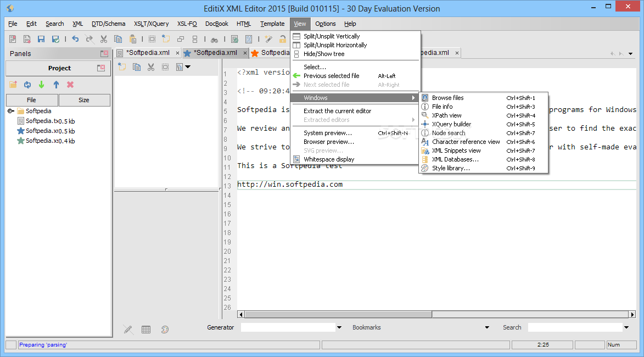Click the padlock icon in toolbar
The width and height of the screenshot is (644, 357).
(x=283, y=39)
